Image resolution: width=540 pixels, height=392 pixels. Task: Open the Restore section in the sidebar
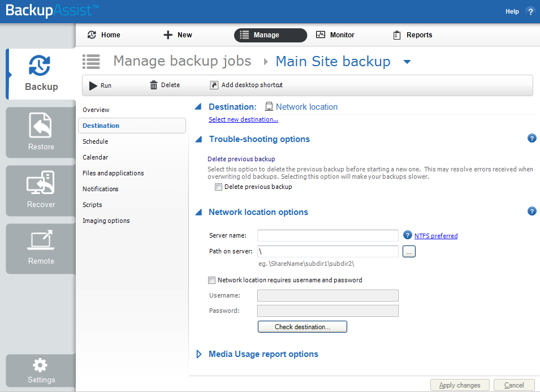(x=41, y=132)
